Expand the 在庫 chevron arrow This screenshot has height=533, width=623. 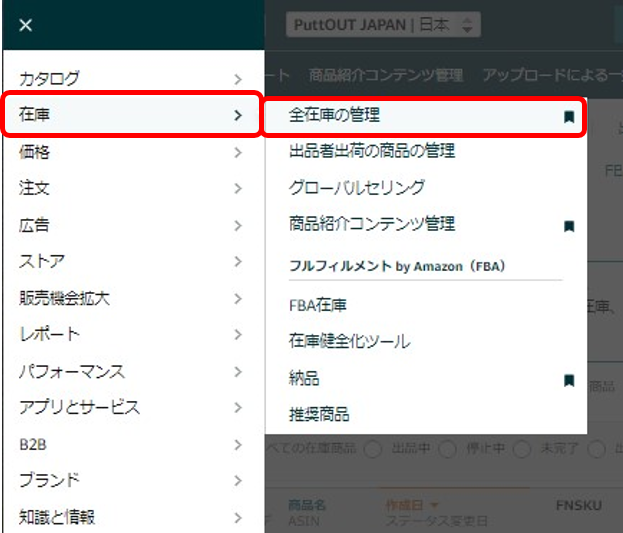point(238,115)
